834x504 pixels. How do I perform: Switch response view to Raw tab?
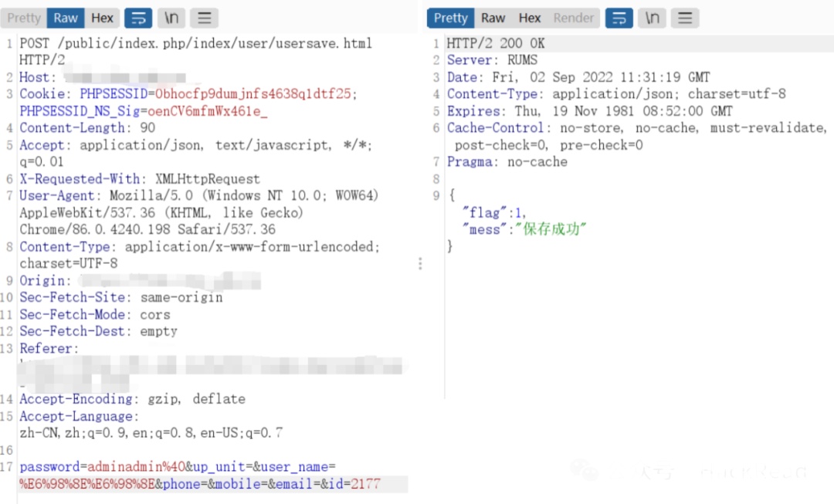tap(493, 18)
